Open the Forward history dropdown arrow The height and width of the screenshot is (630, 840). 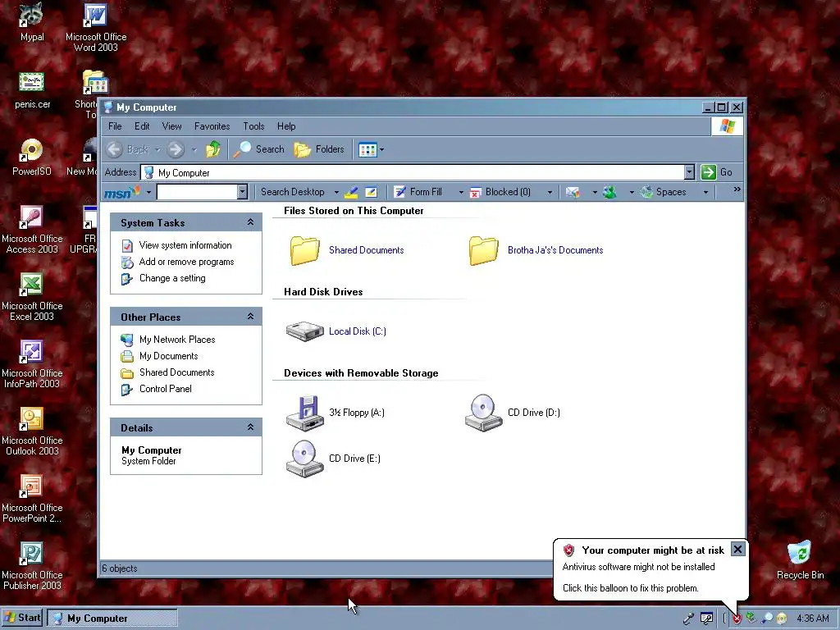point(194,150)
